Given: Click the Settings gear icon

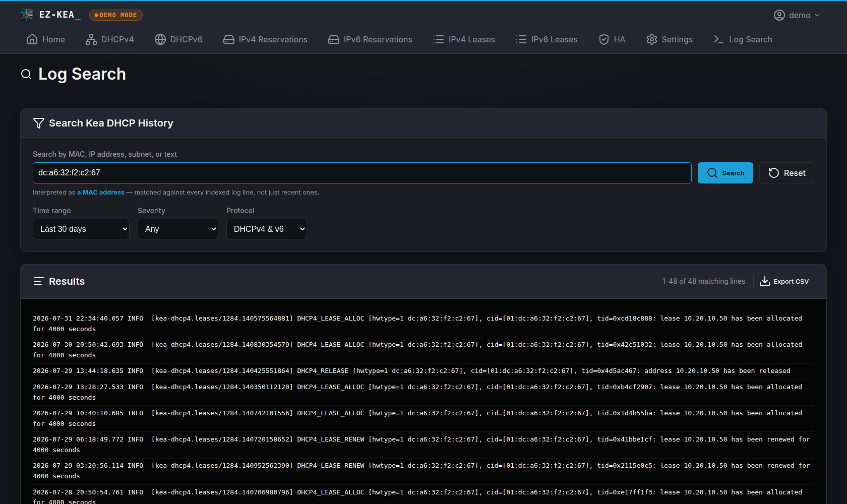Looking at the screenshot, I should tap(652, 39).
